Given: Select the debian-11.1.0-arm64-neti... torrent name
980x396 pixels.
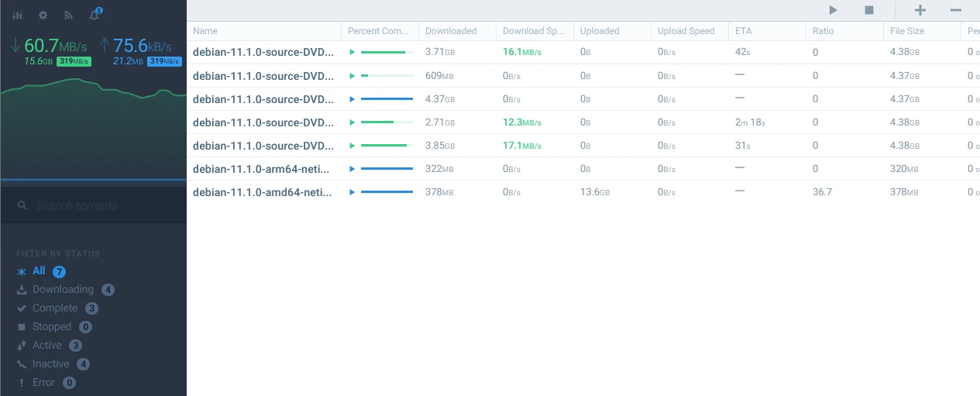Looking at the screenshot, I should tap(263, 169).
